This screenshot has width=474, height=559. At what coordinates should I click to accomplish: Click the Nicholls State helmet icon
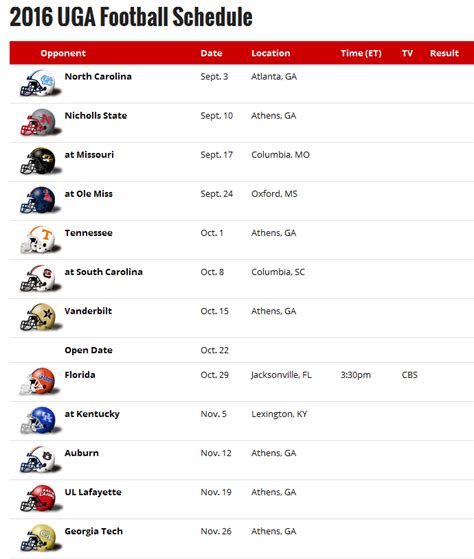tap(40, 123)
